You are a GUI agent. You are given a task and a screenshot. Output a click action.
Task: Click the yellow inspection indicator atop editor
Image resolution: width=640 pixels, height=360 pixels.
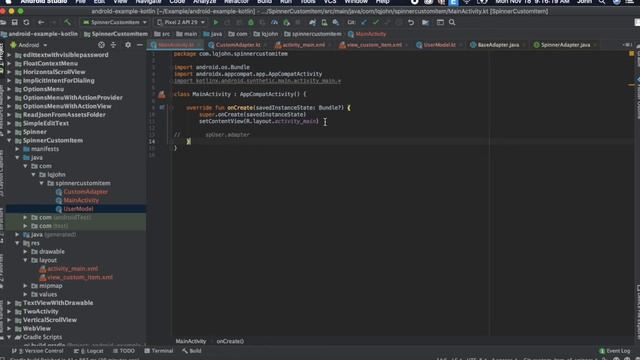(631, 53)
